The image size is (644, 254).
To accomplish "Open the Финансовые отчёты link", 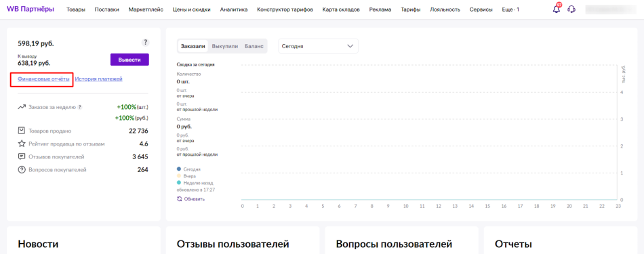I will pos(43,79).
